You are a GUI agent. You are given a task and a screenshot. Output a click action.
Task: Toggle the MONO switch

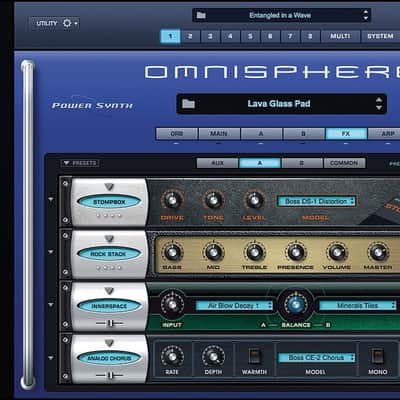(378, 356)
